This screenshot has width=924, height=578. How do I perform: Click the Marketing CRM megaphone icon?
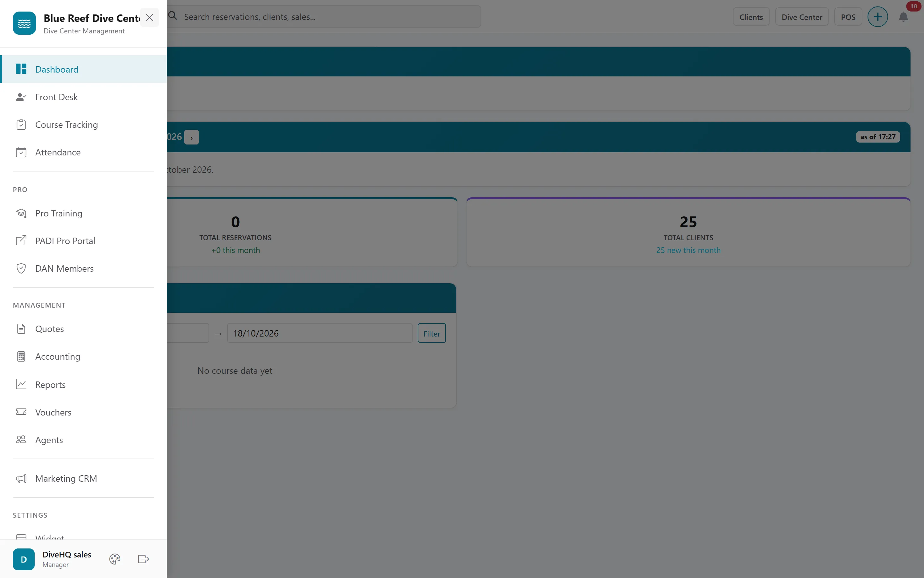coord(21,478)
